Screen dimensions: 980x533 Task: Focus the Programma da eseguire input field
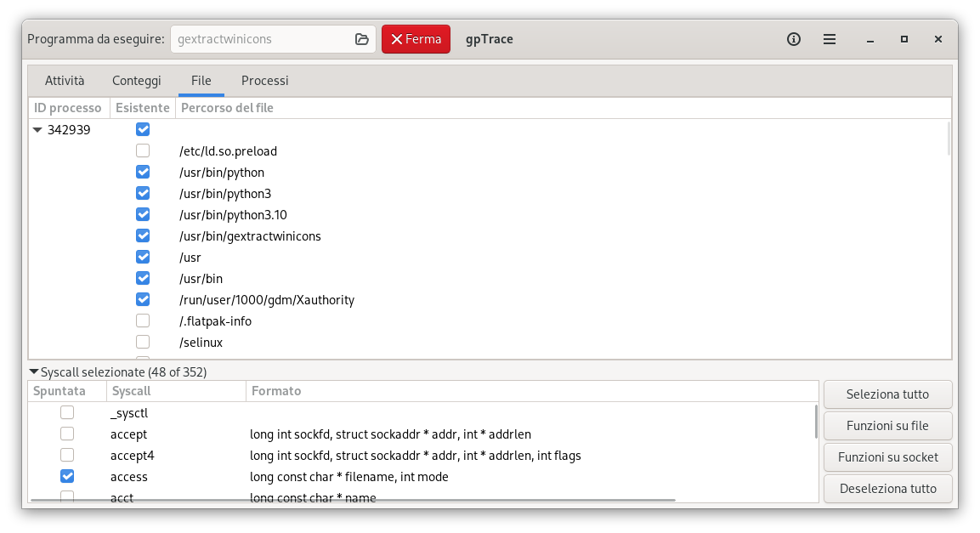[x=263, y=39]
